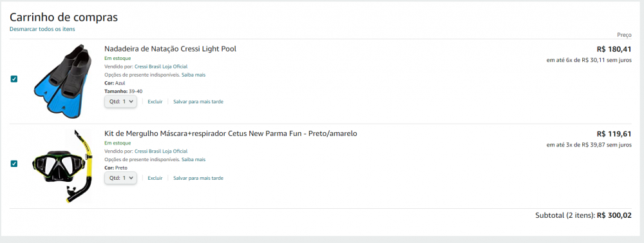644x243 pixels.
Task: Click the R$ 180,41 price of fins
Action: point(614,50)
